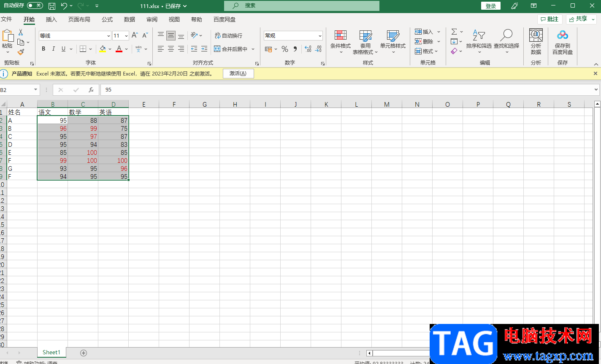Toggle Underline formatting
The width and height of the screenshot is (601, 364).
[64, 49]
